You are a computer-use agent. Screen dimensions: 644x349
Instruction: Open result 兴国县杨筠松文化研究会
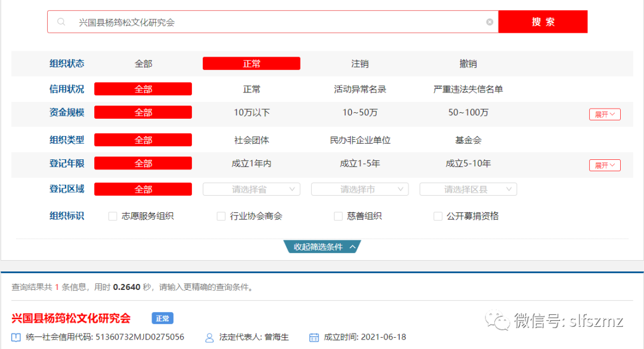[71, 318]
